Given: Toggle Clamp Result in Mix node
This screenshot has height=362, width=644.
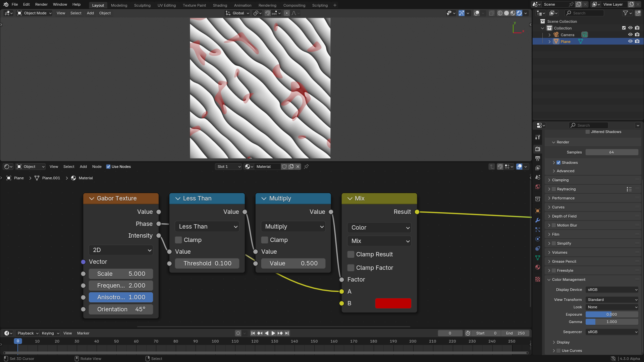Looking at the screenshot, I should (351, 254).
